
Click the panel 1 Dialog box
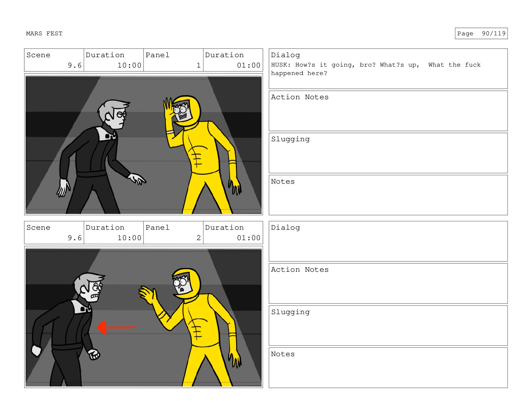click(388, 69)
